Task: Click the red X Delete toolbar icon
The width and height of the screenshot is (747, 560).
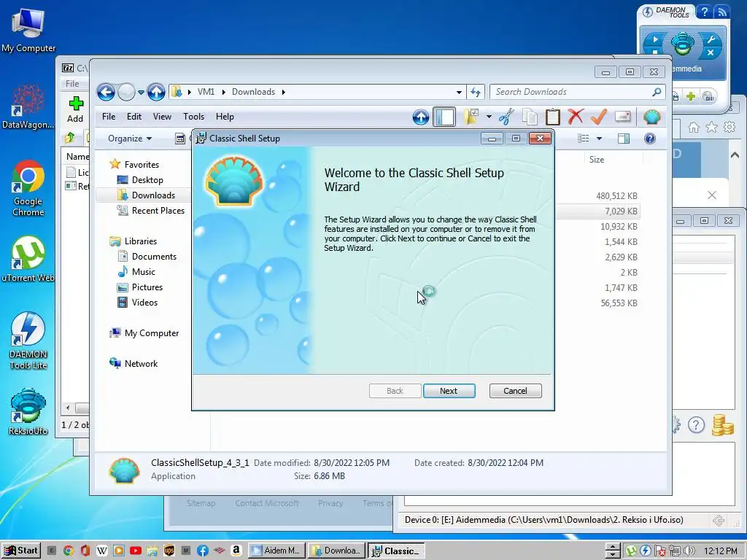Action: (x=576, y=117)
